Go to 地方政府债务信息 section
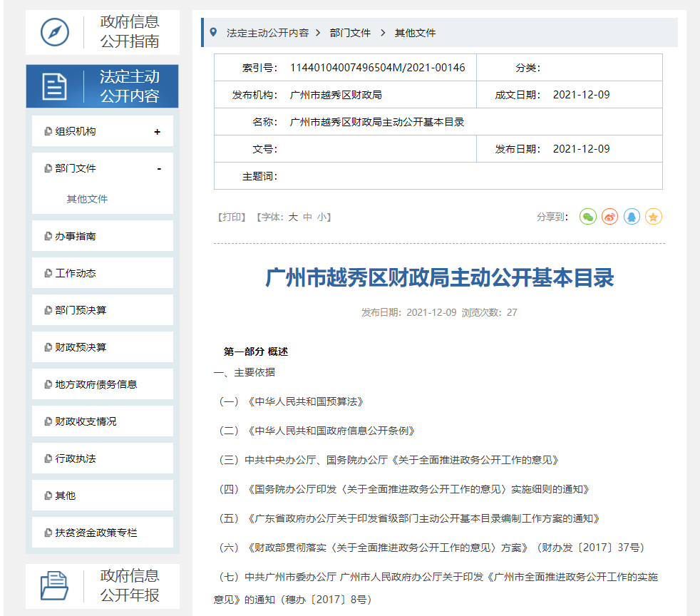Screen dimensions: 700x616 (x=96, y=384)
